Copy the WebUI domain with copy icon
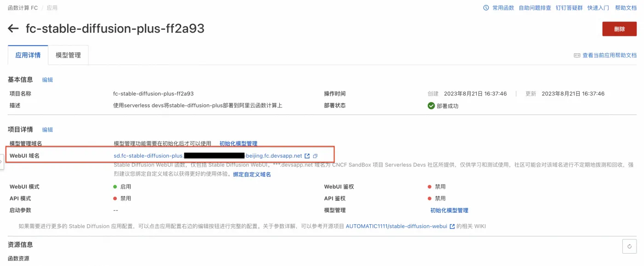 pyautogui.click(x=315, y=156)
